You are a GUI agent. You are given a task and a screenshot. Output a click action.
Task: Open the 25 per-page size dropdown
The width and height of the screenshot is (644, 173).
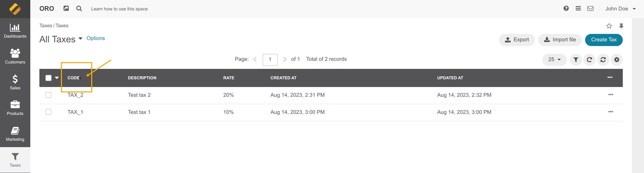(x=554, y=60)
